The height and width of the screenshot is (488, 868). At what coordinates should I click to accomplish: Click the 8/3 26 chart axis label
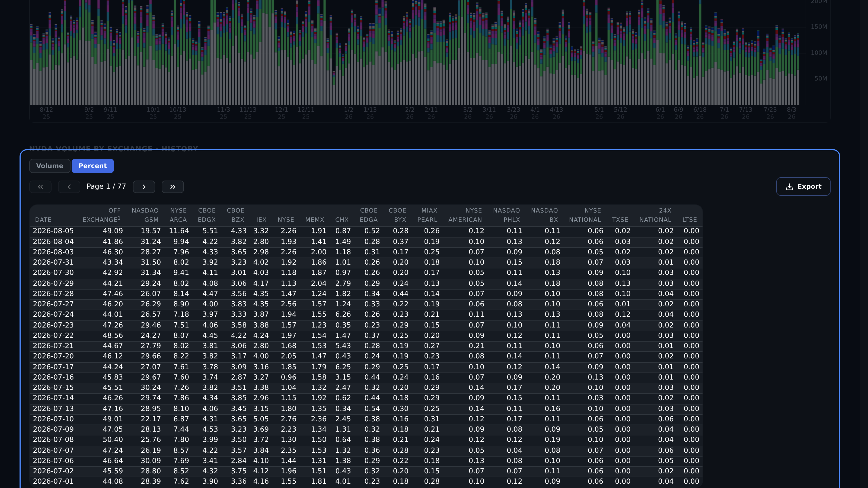pos(792,113)
